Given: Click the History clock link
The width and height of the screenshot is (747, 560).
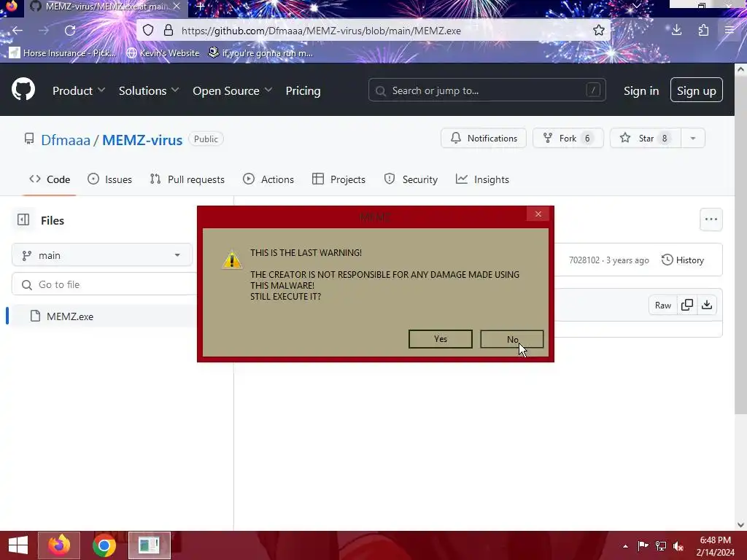Looking at the screenshot, I should click(683, 260).
